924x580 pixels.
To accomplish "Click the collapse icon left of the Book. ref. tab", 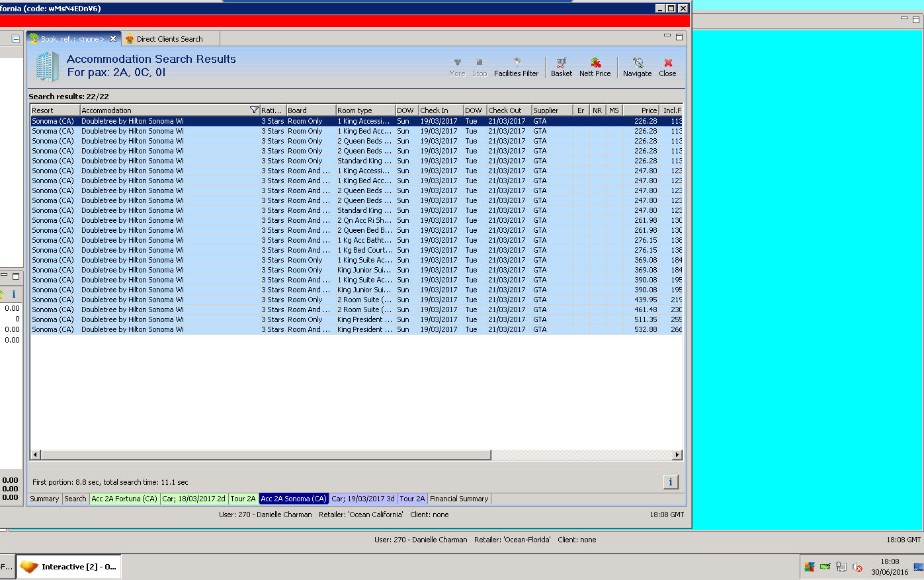I will (x=16, y=39).
